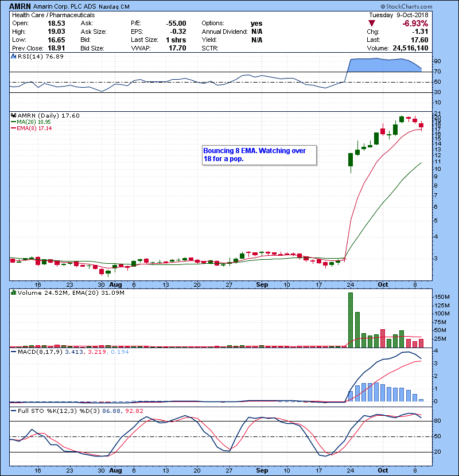This screenshot has width=459, height=476.
Task: Click the Prev Close value 18.91
Action: point(56,48)
